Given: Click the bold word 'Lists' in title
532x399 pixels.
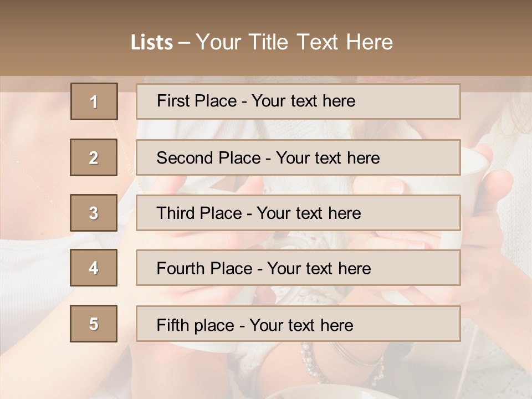Looking at the screenshot, I should point(152,43).
